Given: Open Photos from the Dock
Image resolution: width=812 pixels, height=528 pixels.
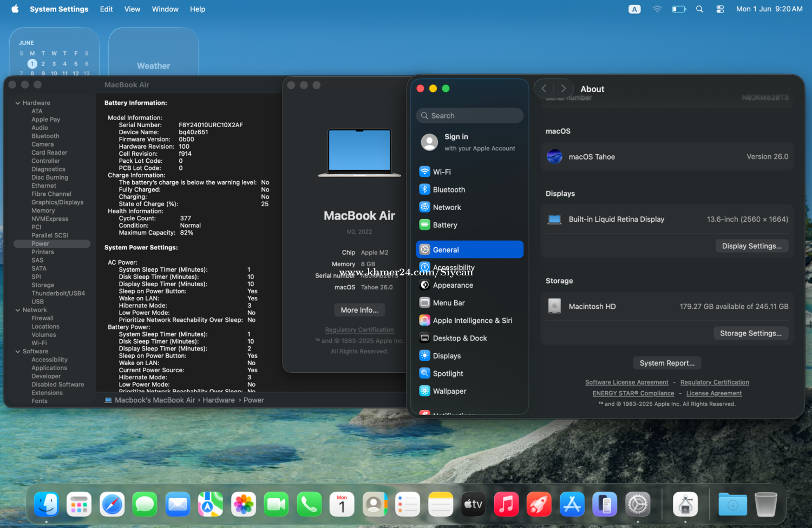Looking at the screenshot, I should point(244,505).
